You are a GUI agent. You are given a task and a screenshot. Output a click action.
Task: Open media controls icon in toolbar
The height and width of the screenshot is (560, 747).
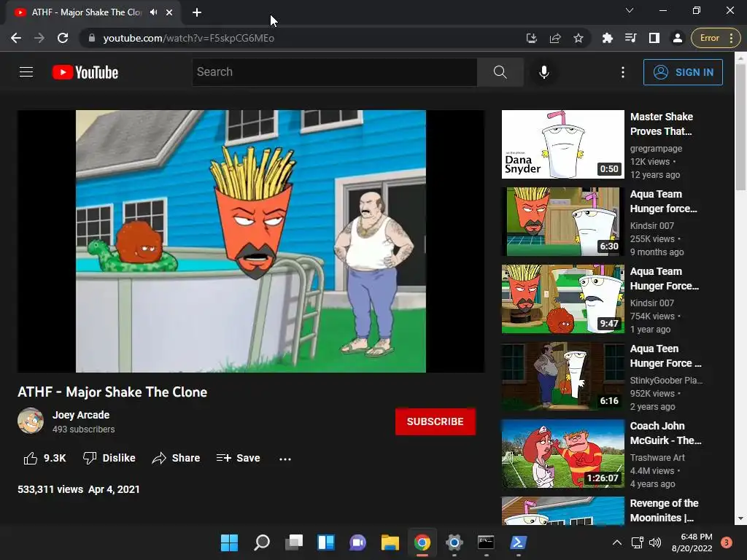click(x=631, y=38)
